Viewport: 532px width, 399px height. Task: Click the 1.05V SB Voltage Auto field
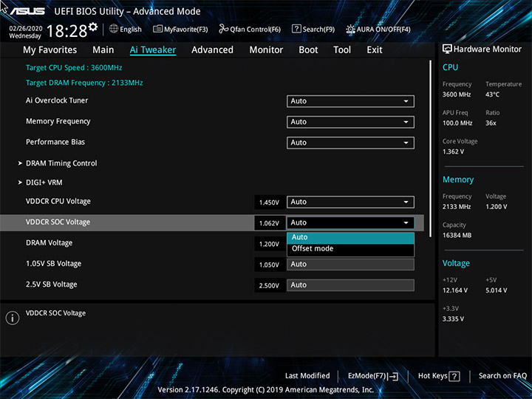pos(350,265)
